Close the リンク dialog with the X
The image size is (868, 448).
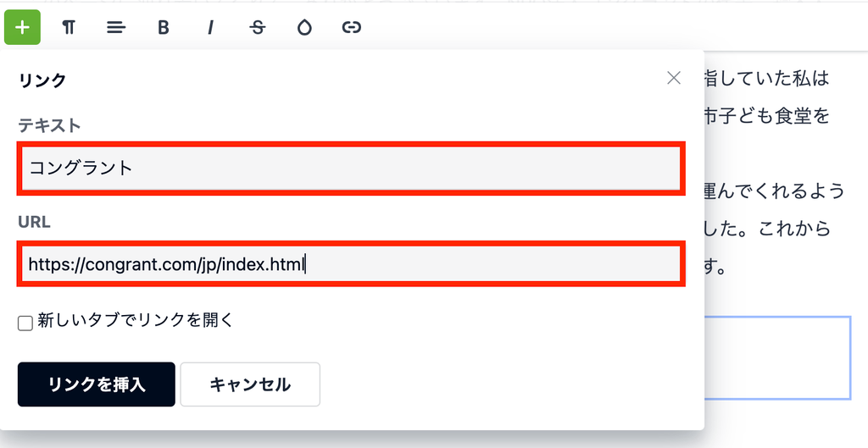[674, 78]
